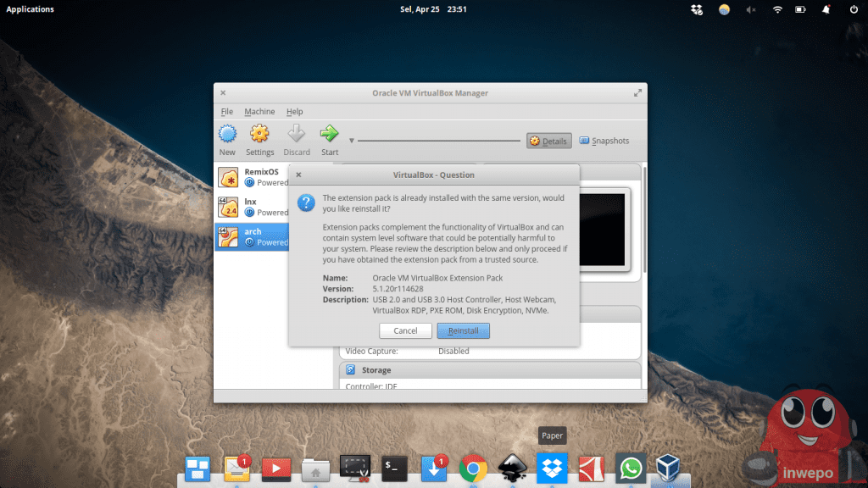Open Settings from the VirtualBox toolbar
Image resolution: width=868 pixels, height=488 pixels.
pos(259,135)
